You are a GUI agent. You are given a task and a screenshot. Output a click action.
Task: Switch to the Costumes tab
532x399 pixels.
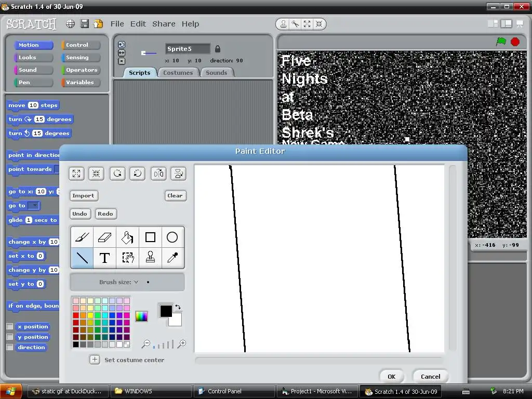pos(178,73)
